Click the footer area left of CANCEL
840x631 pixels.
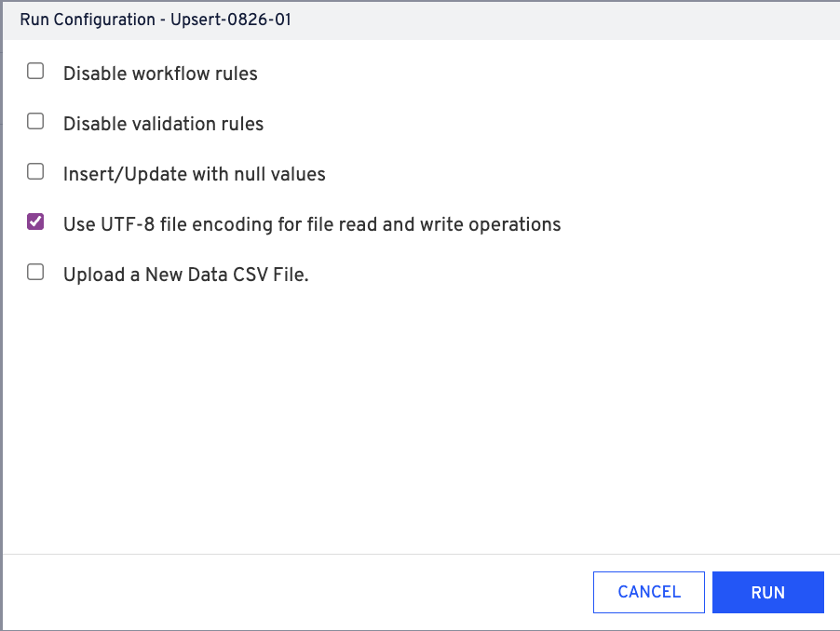tap(279, 592)
